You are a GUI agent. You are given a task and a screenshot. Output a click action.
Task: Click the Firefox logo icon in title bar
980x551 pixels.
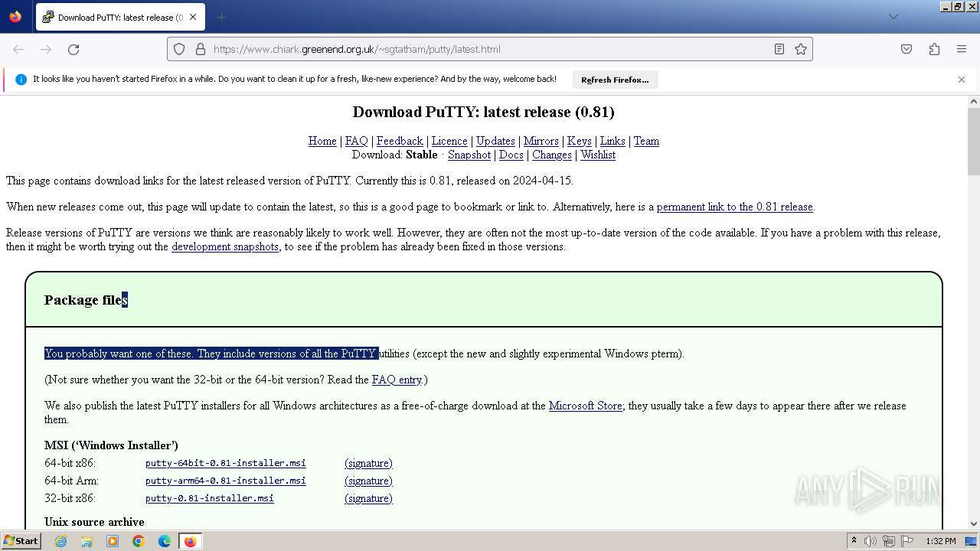[x=15, y=16]
